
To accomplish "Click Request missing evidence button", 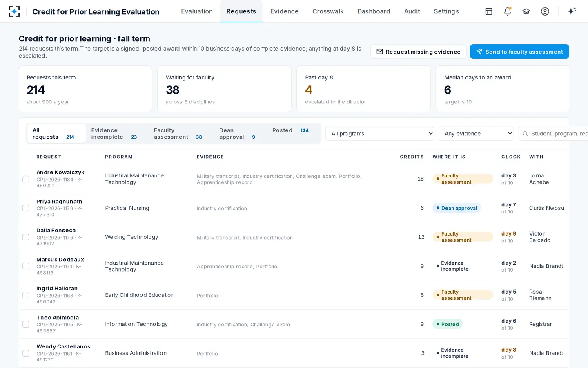I will click(419, 52).
